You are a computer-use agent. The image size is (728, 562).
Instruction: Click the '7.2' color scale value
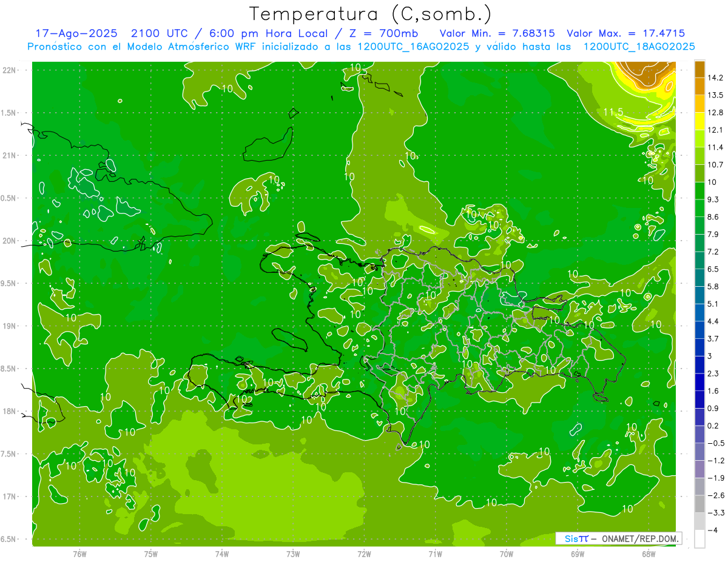[713, 252]
